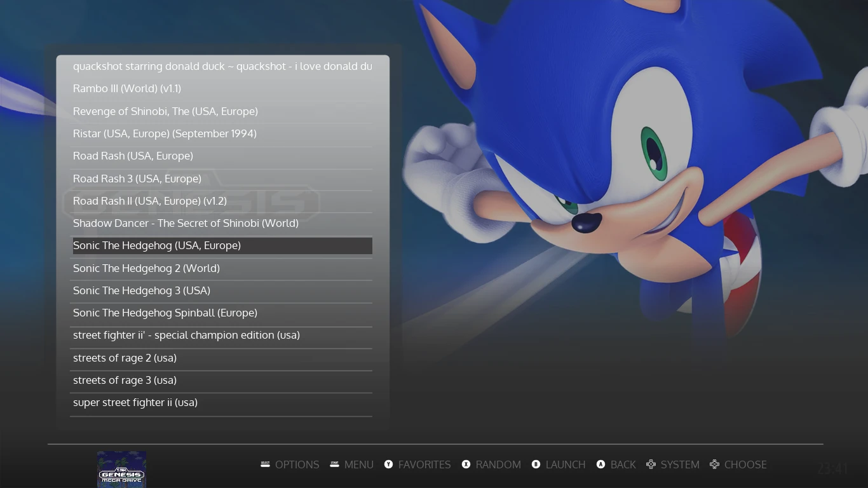Pick streets of rage 2 (usa)
This screenshot has height=488, width=868.
pos(125,358)
